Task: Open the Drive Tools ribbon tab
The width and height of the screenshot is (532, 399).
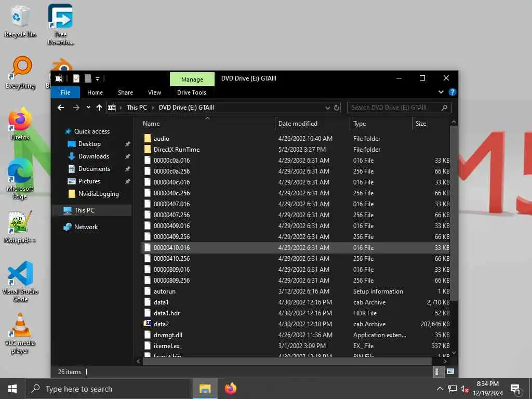Action: tap(191, 92)
